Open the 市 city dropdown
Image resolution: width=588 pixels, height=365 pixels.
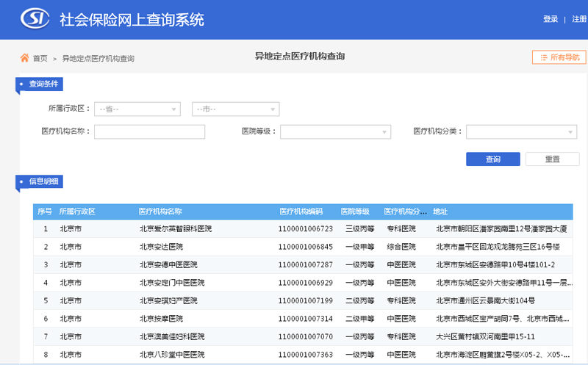[235, 109]
